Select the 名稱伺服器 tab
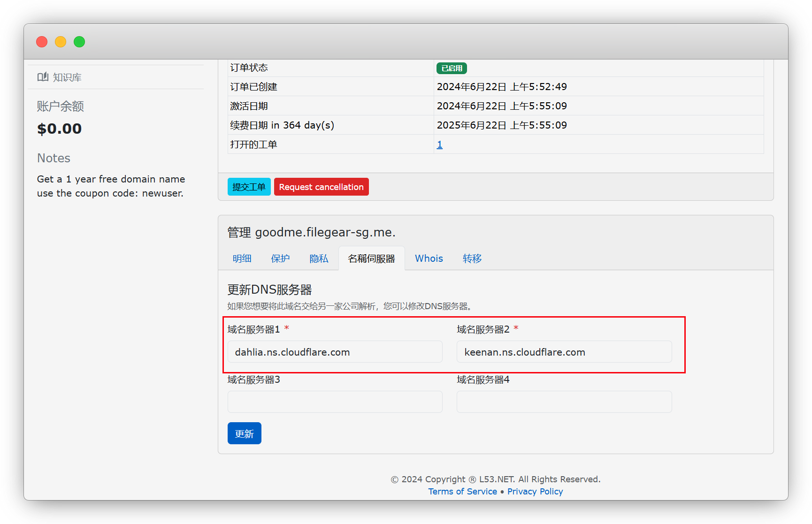This screenshot has width=812, height=524. (371, 258)
